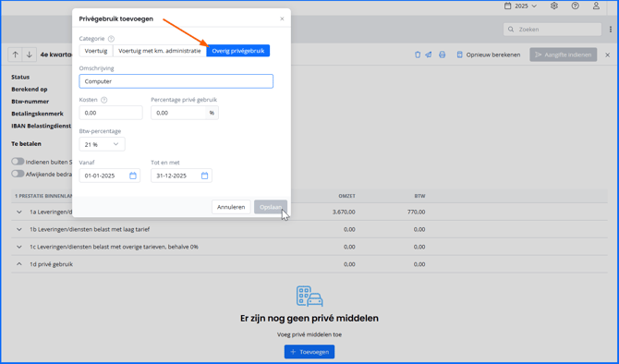The height and width of the screenshot is (364, 619).
Task: Click the 3.670,00 omzet value
Action: coord(344,212)
